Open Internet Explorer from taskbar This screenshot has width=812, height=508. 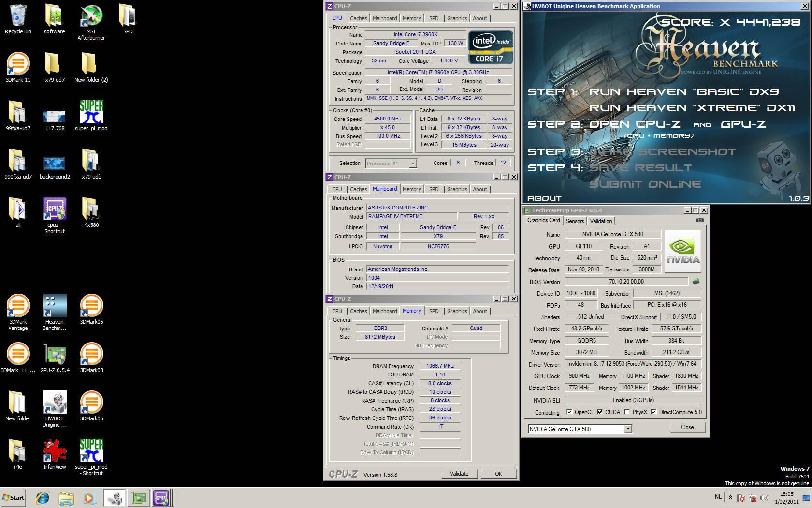point(43,497)
